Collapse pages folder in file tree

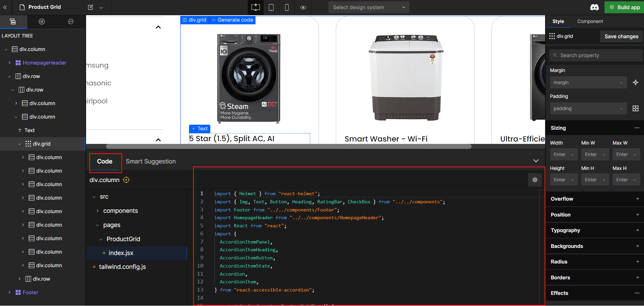[x=98, y=225]
